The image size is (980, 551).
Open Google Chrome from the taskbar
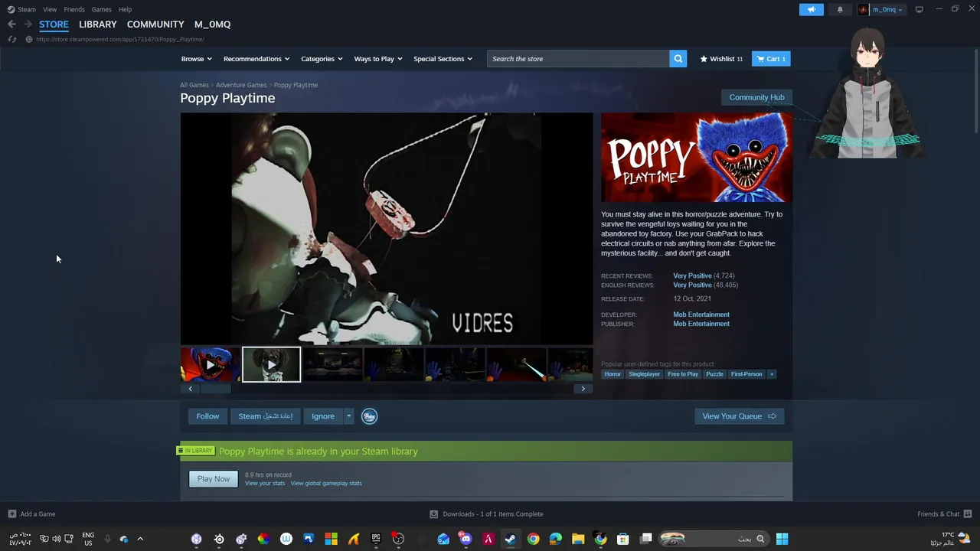(533, 539)
